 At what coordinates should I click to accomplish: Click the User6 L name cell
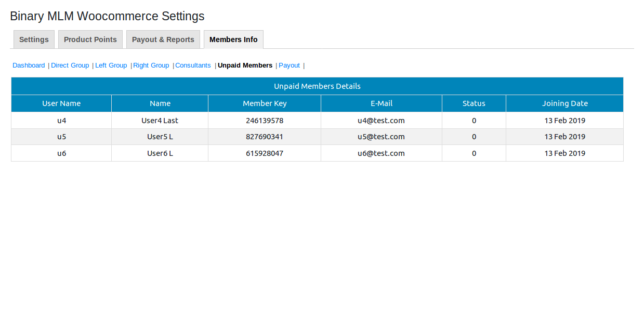[x=160, y=153]
